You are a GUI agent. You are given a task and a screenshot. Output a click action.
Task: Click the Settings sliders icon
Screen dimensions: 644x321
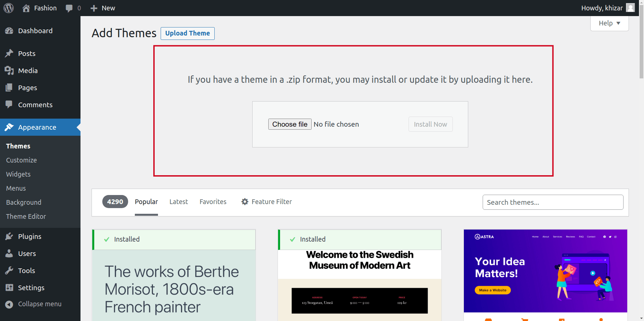click(9, 288)
